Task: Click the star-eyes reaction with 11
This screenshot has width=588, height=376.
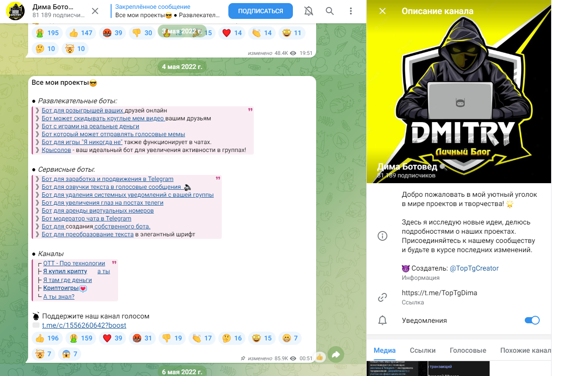Action: point(291,33)
